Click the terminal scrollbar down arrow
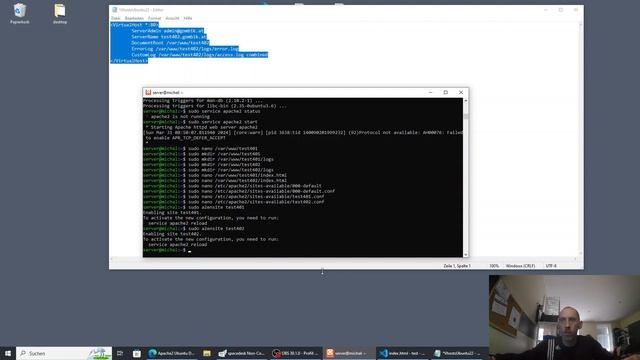The height and width of the screenshot is (360, 640). (466, 254)
